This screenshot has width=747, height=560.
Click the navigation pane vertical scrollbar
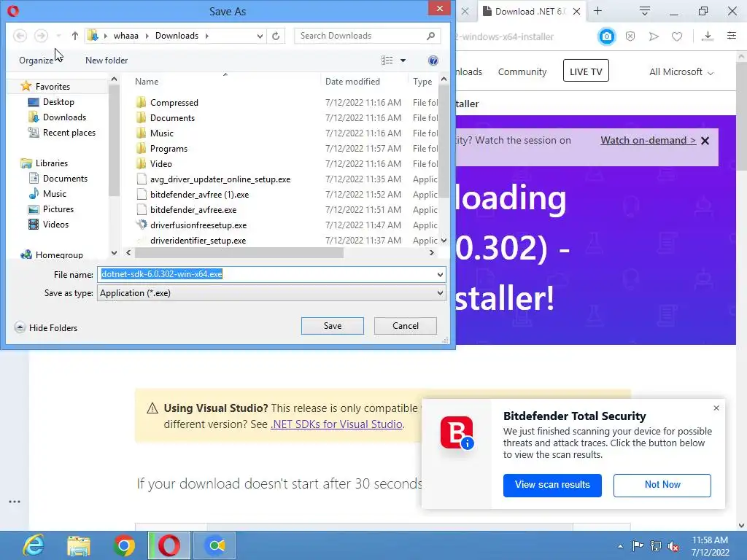pyautogui.click(x=114, y=141)
